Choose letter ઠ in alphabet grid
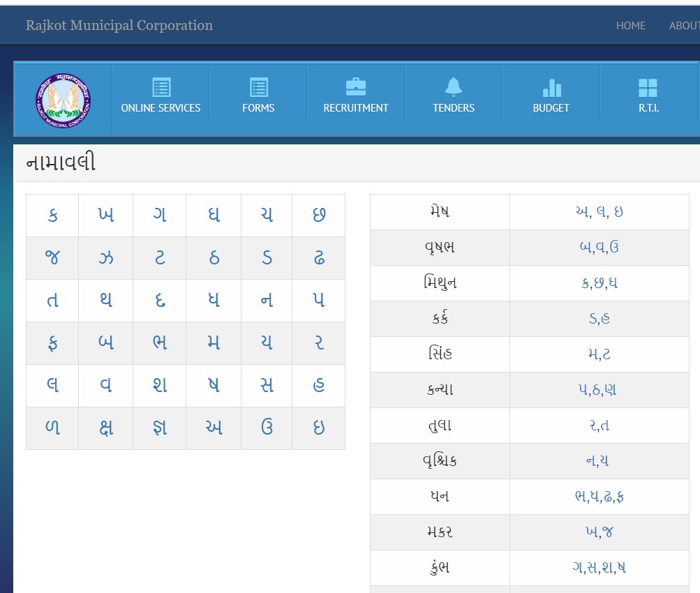Image resolution: width=700 pixels, height=593 pixels. pos(214,258)
